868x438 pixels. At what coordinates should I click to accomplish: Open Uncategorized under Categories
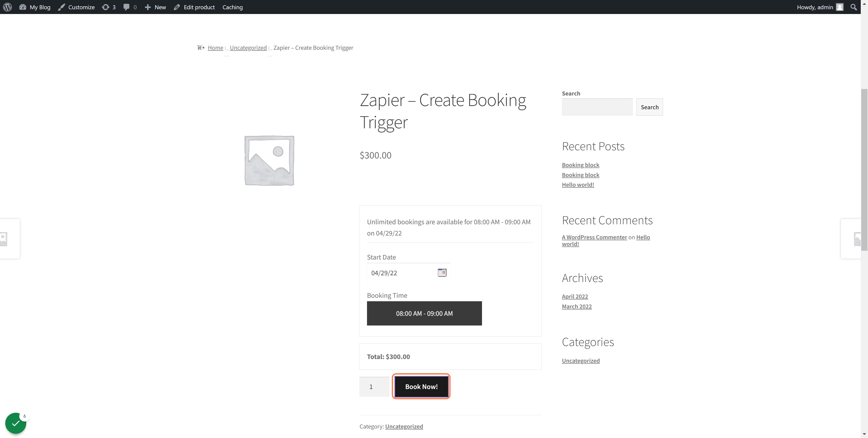[580, 360]
